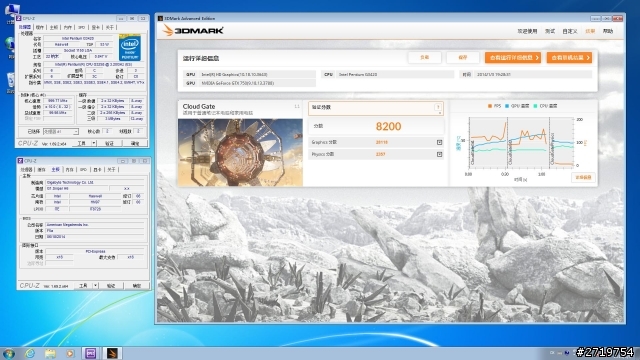
Task: Expand the Graphics score details box
Action: tap(439, 142)
